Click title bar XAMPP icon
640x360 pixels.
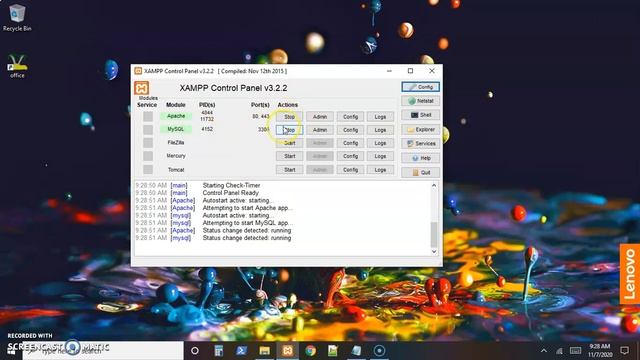138,71
